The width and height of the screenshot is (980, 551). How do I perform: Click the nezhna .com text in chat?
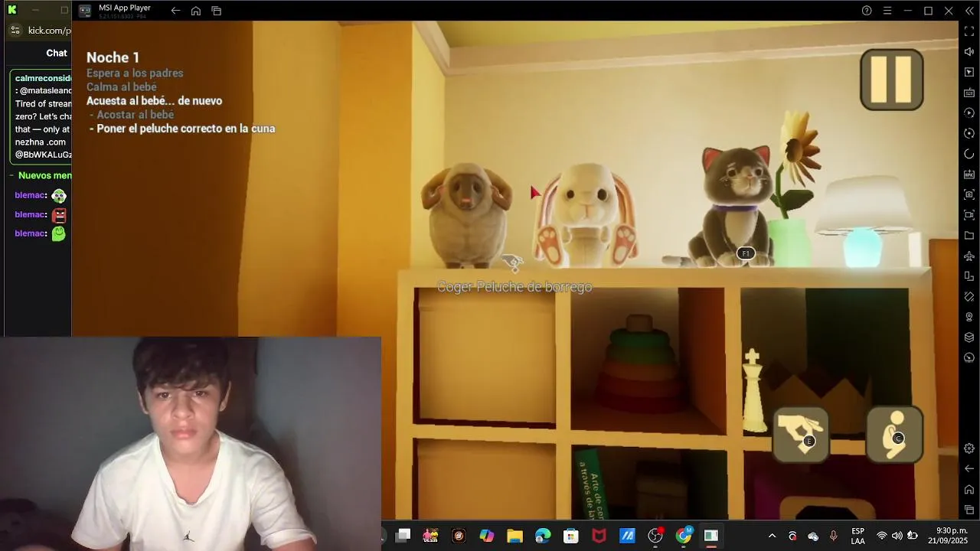click(x=41, y=142)
